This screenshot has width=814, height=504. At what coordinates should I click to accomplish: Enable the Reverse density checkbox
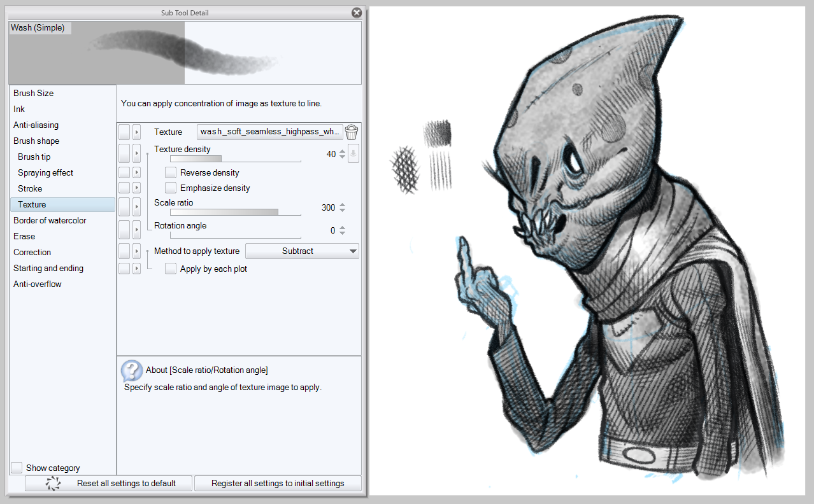click(171, 172)
